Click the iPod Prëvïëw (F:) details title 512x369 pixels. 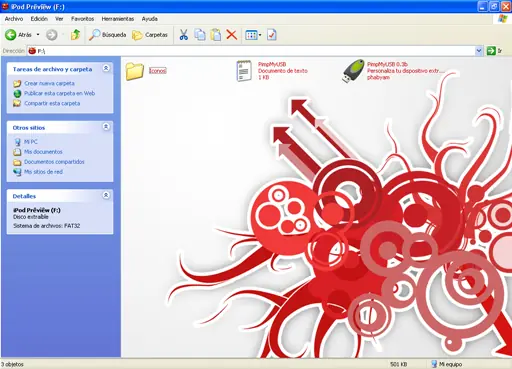pyautogui.click(x=37, y=210)
